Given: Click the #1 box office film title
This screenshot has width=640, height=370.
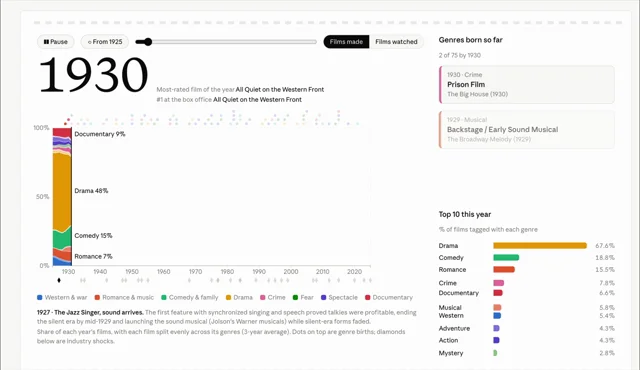Looking at the screenshot, I should (x=257, y=100).
